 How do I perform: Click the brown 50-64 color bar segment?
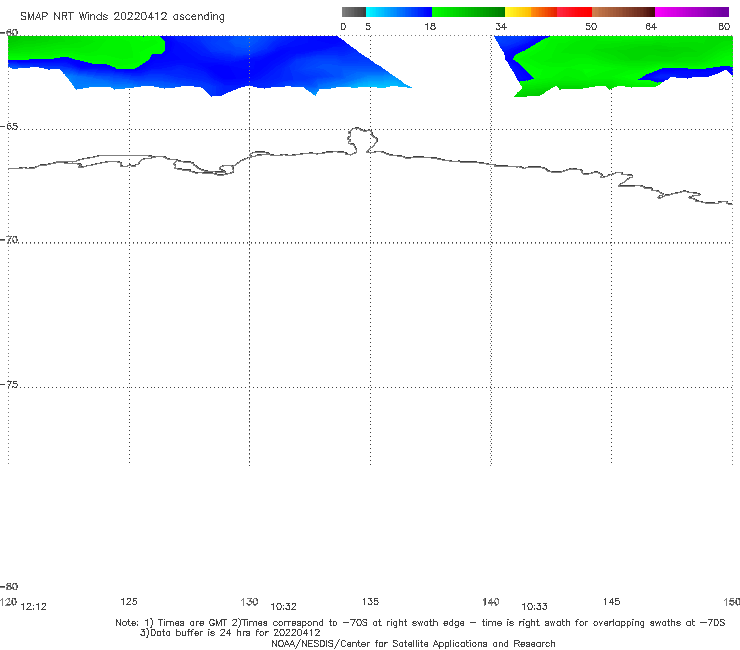point(623,12)
